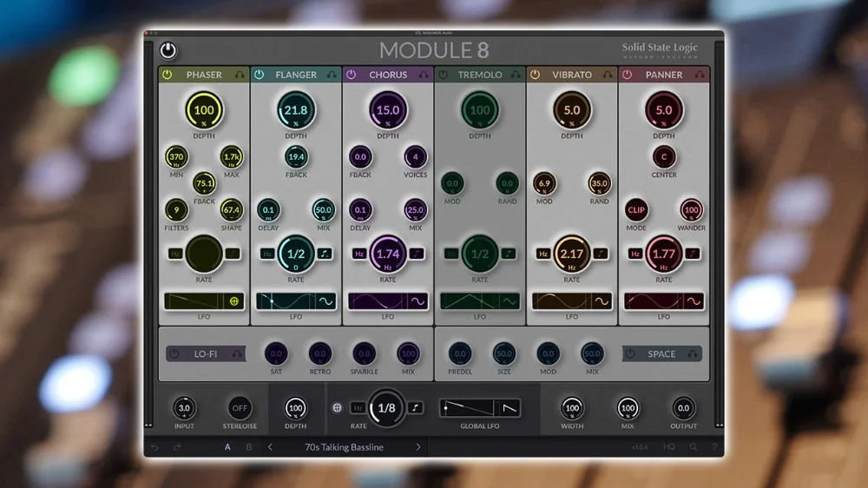The width and height of the screenshot is (868, 488).
Task: Set Tremolo rate to note sync
Action: coord(509,254)
